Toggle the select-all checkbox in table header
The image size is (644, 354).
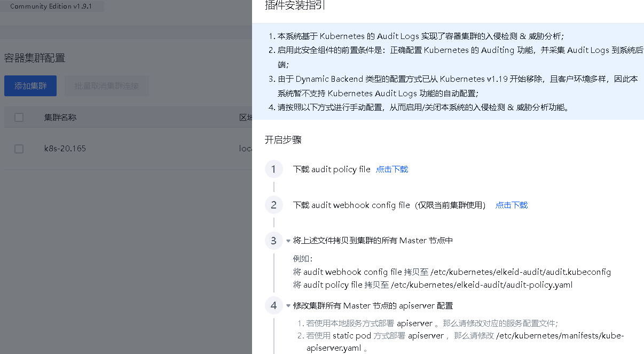click(19, 117)
